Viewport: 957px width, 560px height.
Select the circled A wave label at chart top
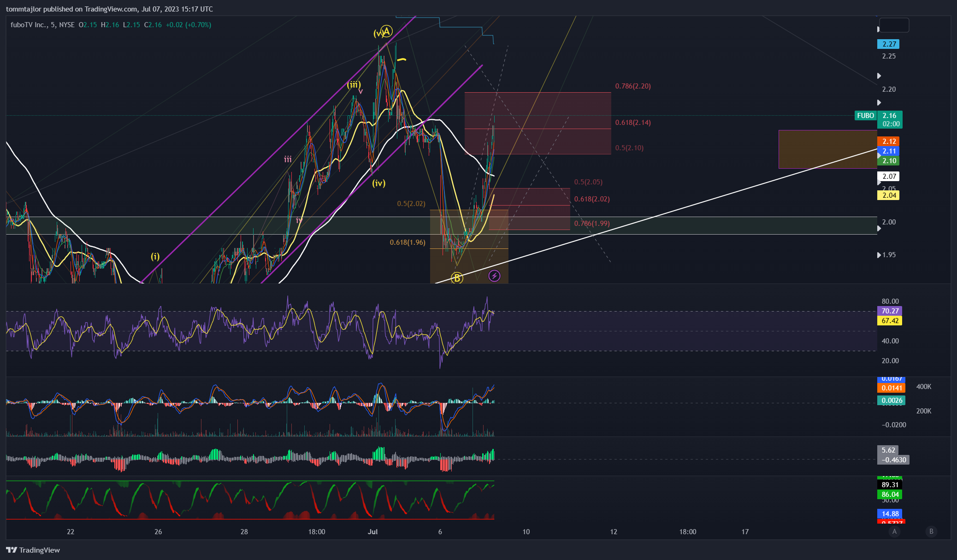(387, 31)
